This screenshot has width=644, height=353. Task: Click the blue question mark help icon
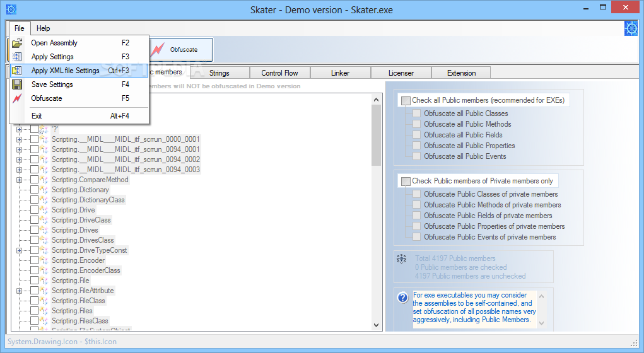pos(403,297)
